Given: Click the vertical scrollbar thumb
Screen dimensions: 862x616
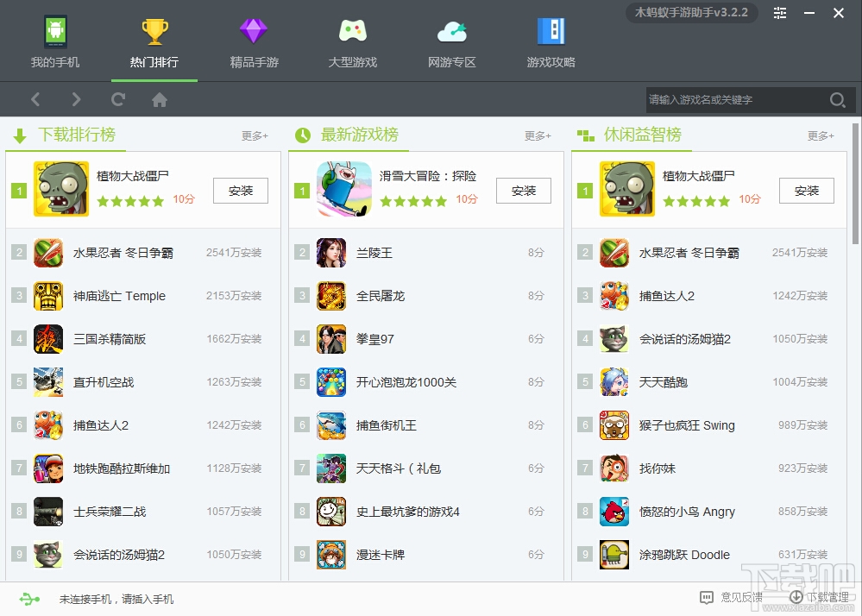Looking at the screenshot, I should point(855,184).
